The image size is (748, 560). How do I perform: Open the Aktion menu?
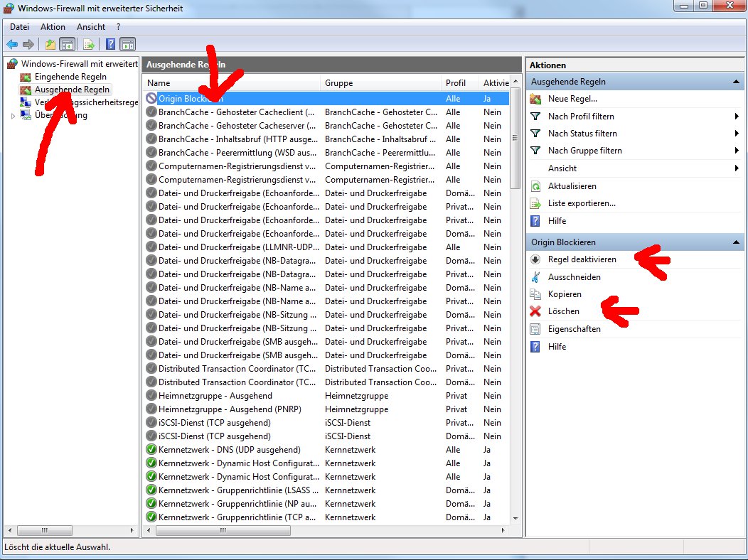click(x=53, y=27)
